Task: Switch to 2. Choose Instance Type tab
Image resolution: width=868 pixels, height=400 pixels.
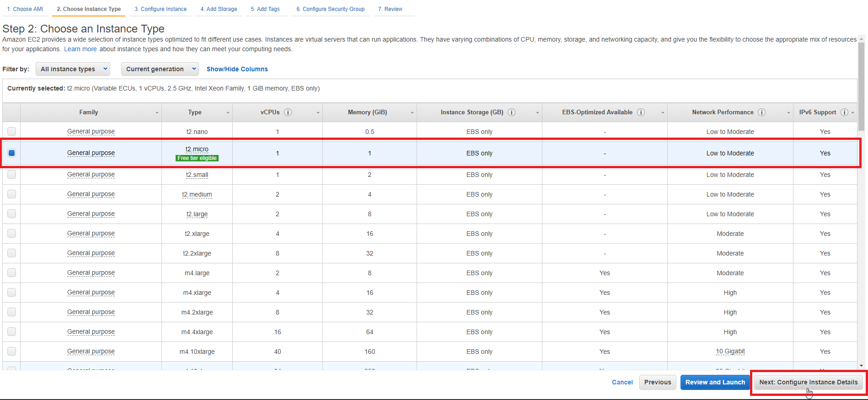Action: click(89, 9)
